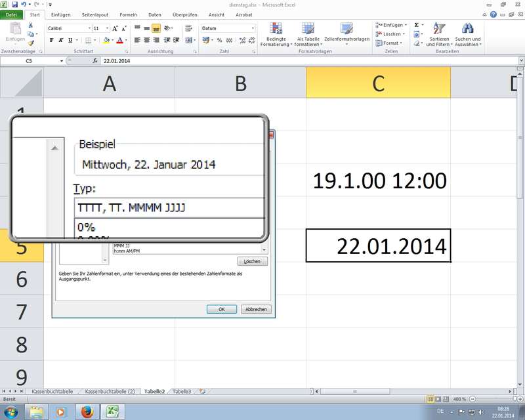Align cell contents to the top

[137, 28]
